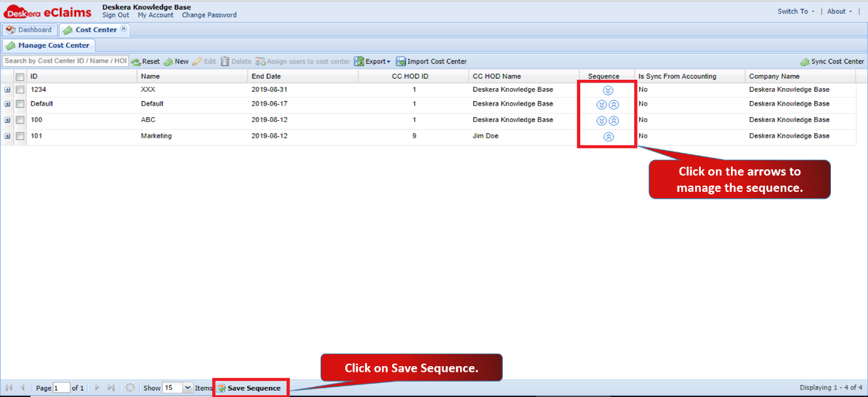Move ABC row down in sequence

[602, 121]
